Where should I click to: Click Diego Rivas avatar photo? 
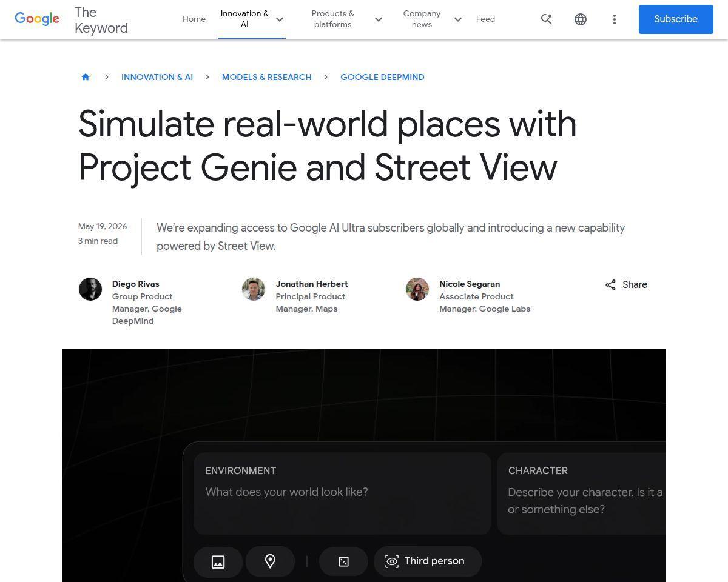point(90,289)
